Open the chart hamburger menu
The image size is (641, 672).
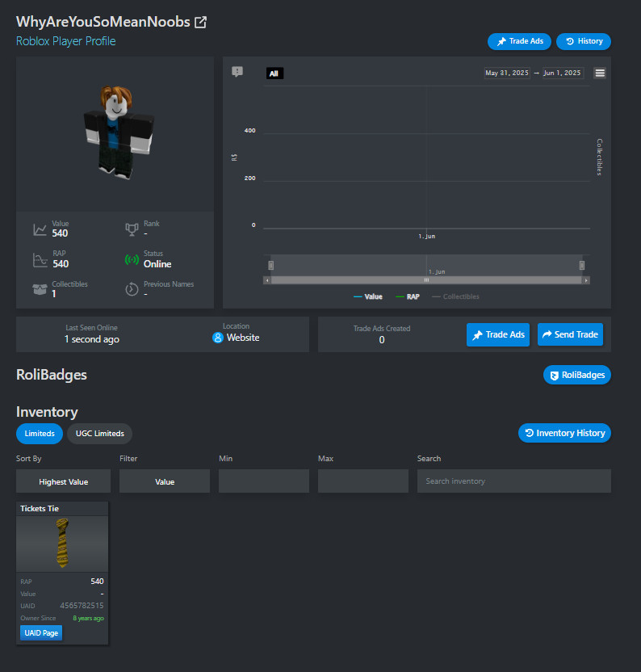tap(600, 73)
